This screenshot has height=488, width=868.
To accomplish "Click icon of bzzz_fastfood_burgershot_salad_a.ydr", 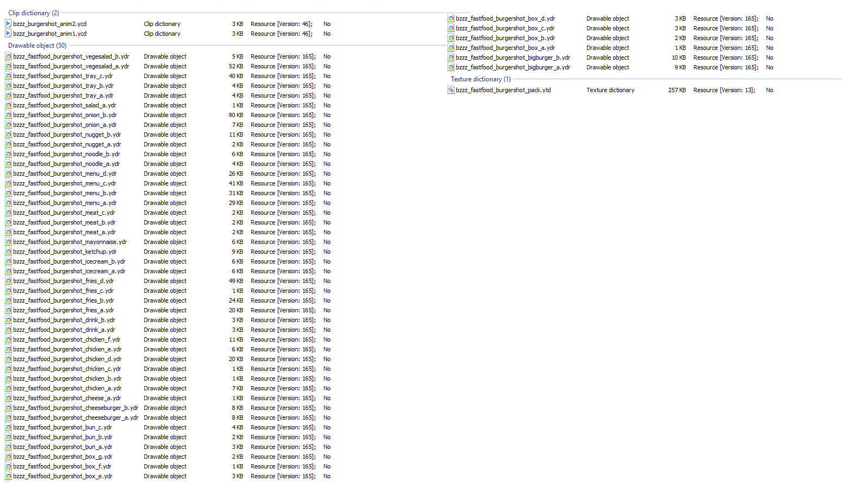I will tap(8, 105).
